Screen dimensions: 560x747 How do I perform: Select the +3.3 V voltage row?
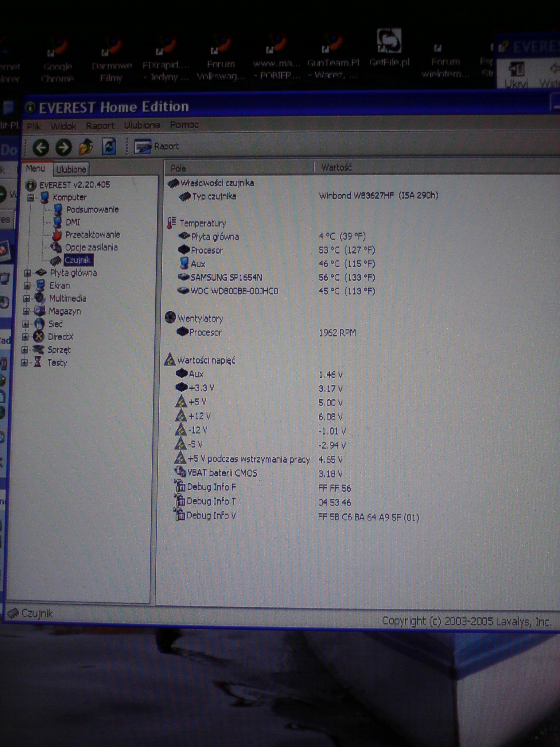coord(259,388)
